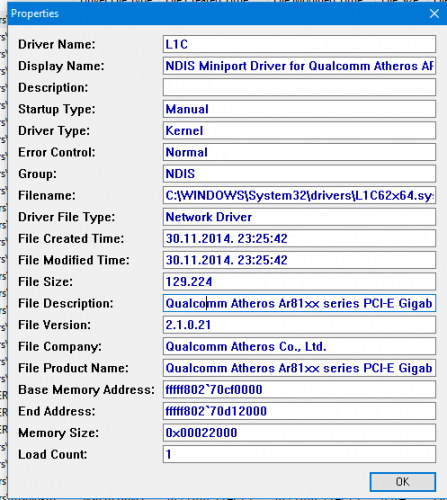Click the 'File Modified Time:' label

74,260
